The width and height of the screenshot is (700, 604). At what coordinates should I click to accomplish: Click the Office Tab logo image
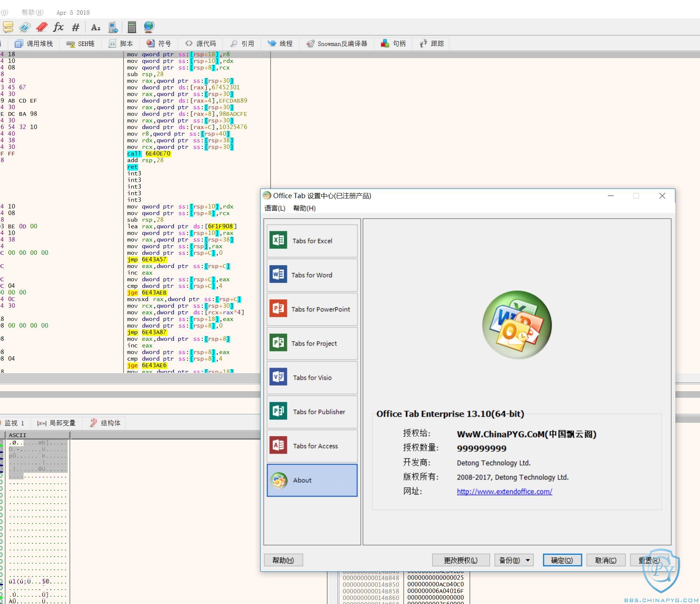click(517, 325)
